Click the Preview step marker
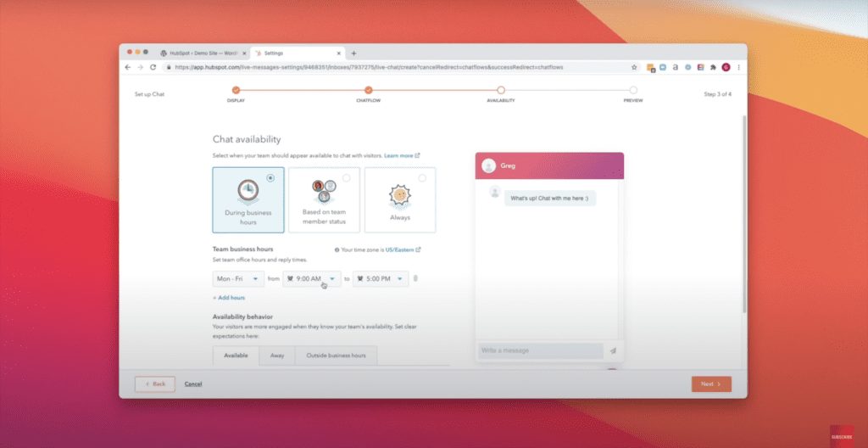The height and width of the screenshot is (448, 868). coord(633,90)
